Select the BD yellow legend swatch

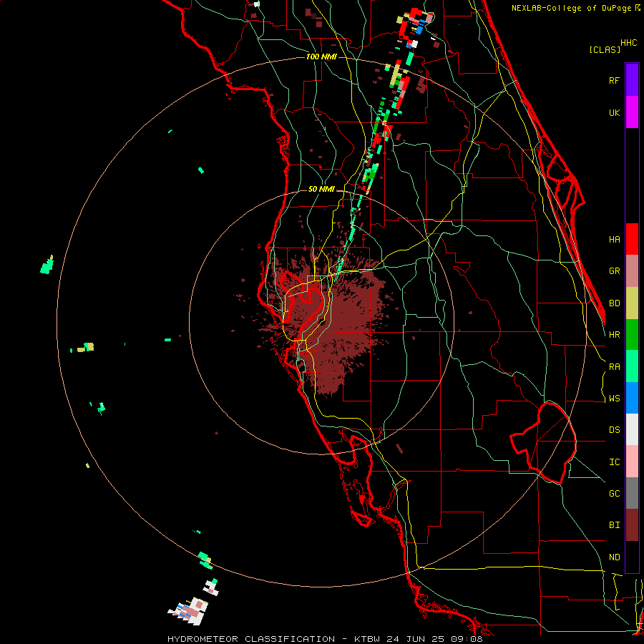coord(632,303)
